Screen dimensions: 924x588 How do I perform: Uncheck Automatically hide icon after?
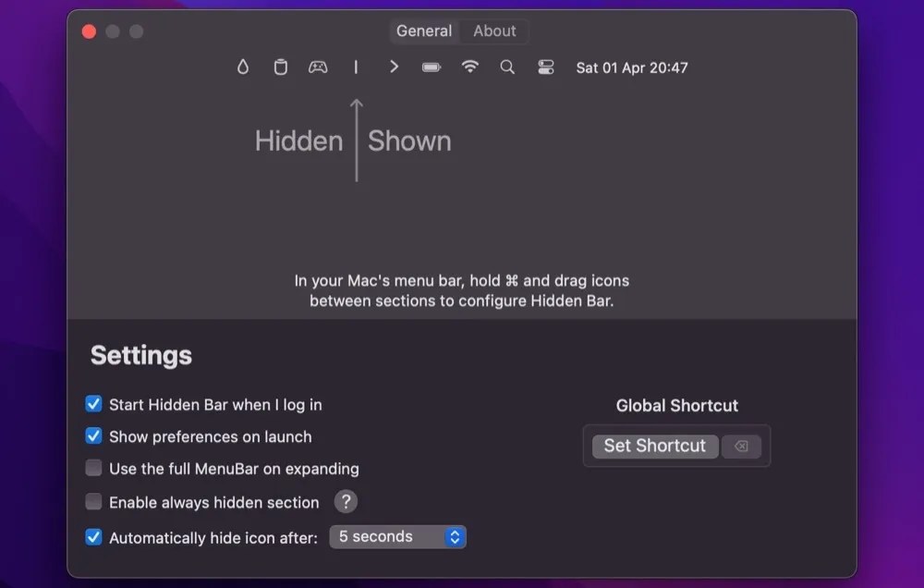point(93,537)
